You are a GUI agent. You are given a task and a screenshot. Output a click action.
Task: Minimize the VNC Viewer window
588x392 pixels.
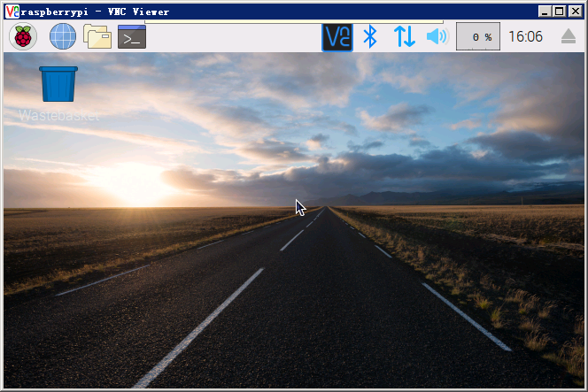coord(545,12)
